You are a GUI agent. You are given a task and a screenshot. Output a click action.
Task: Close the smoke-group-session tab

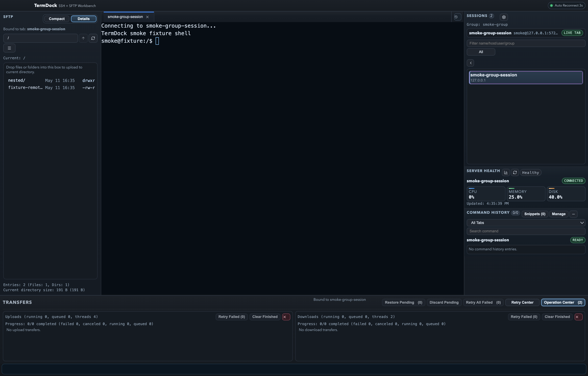[147, 17]
